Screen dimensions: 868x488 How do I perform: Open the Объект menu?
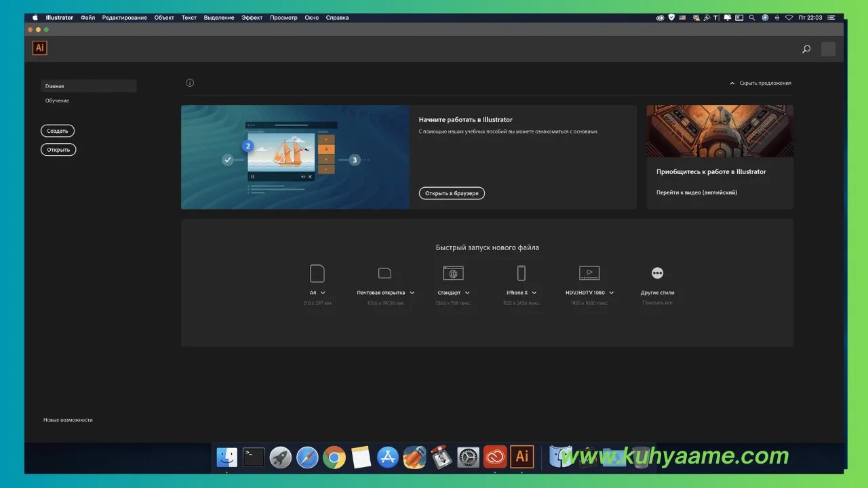164,18
